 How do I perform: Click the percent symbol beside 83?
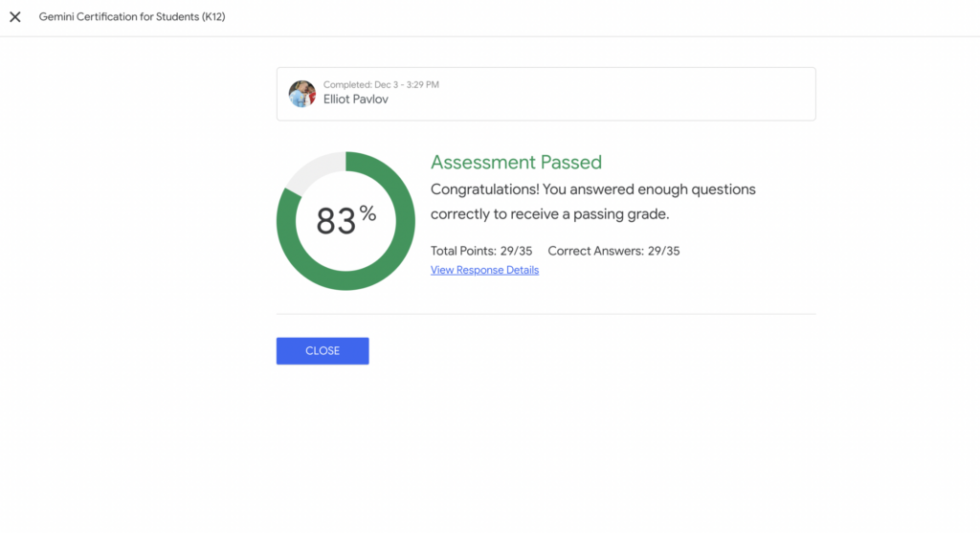click(x=367, y=213)
